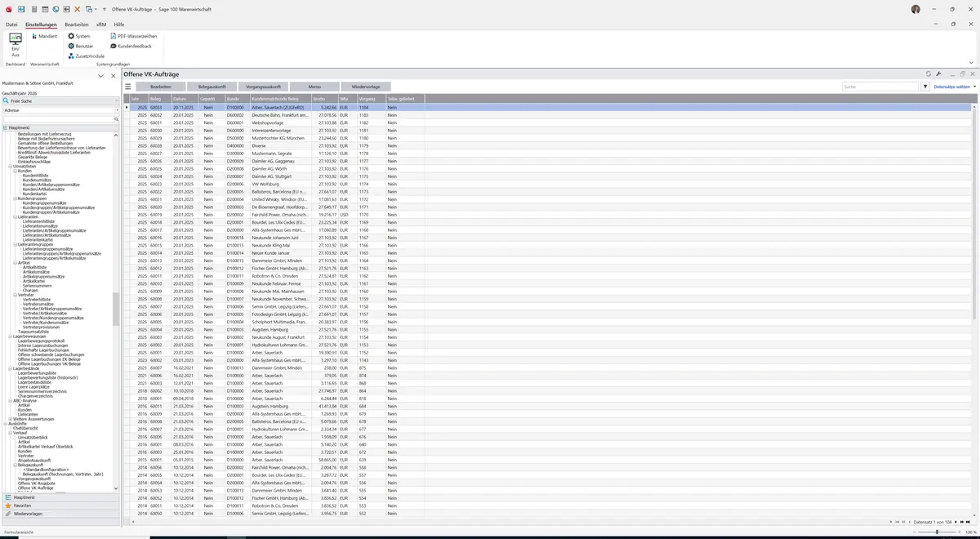Open the xRM ribbon tab

point(101,24)
